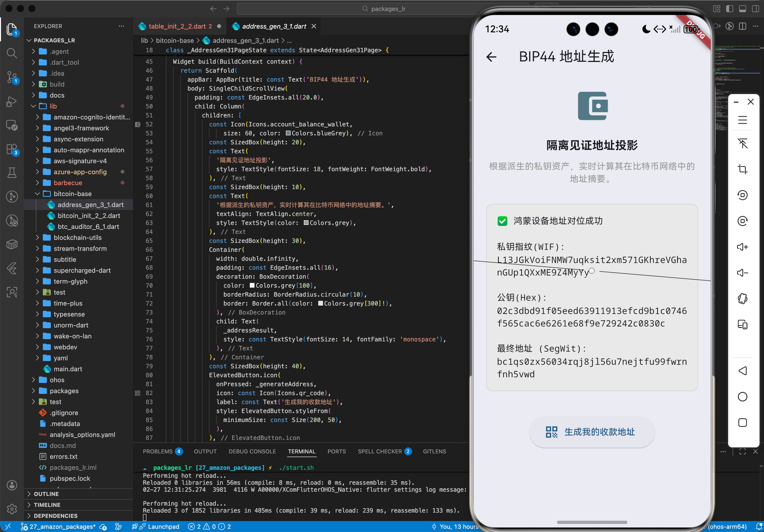764x532 pixels.
Task: Open Source Control view icon
Action: (x=12, y=77)
